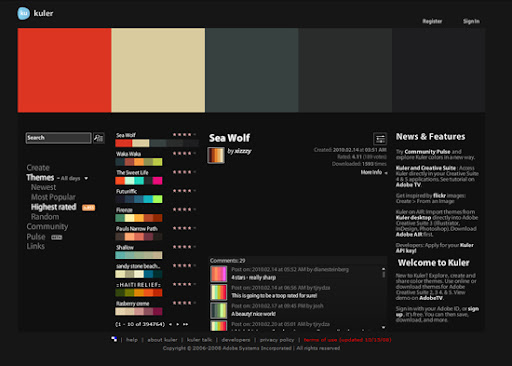Click the Sea Wolf star rating
512x366 pixels.
click(x=184, y=135)
